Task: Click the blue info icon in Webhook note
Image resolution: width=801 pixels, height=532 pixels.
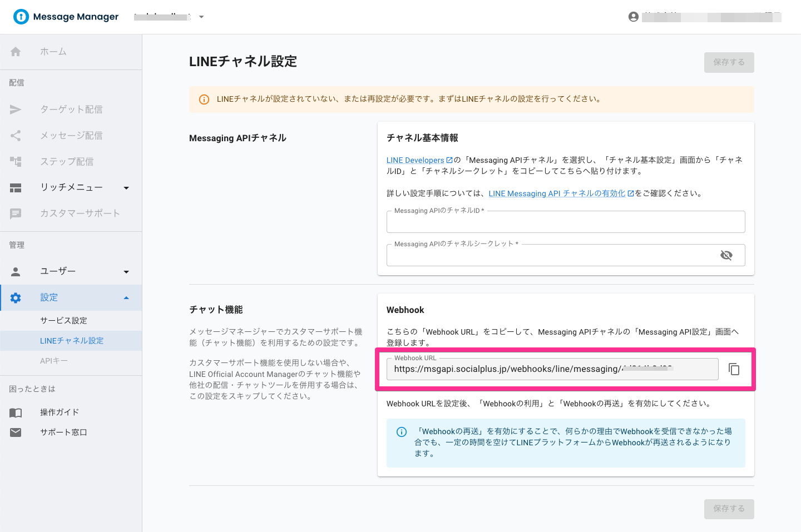Action: tap(402, 432)
